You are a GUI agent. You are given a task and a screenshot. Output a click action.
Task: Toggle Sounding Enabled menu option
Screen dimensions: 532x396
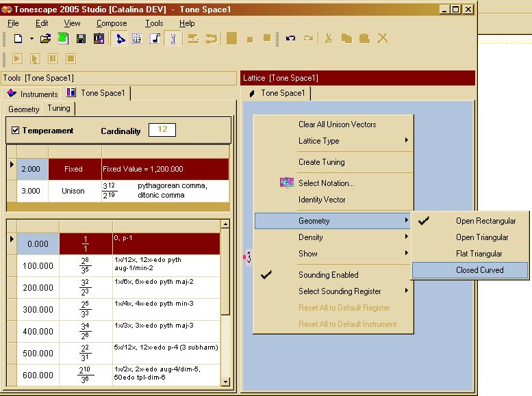click(x=333, y=275)
